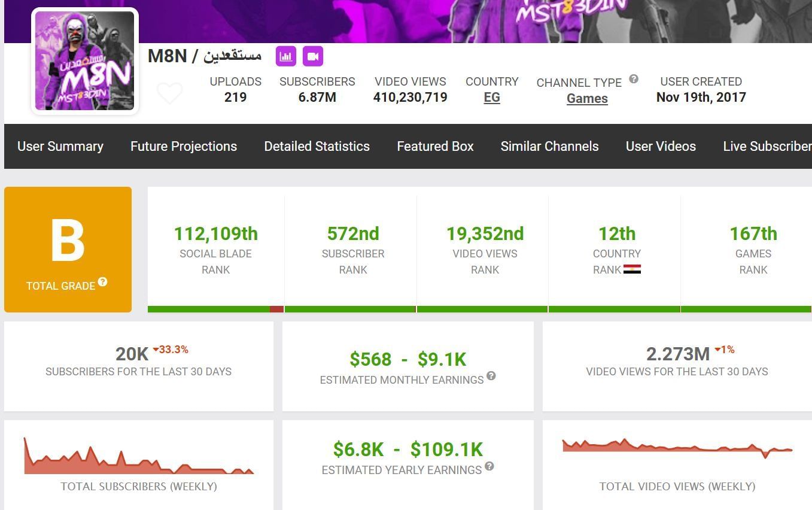This screenshot has height=510, width=812.
Task: Open the Detailed Statistics tab
Action: [x=317, y=146]
